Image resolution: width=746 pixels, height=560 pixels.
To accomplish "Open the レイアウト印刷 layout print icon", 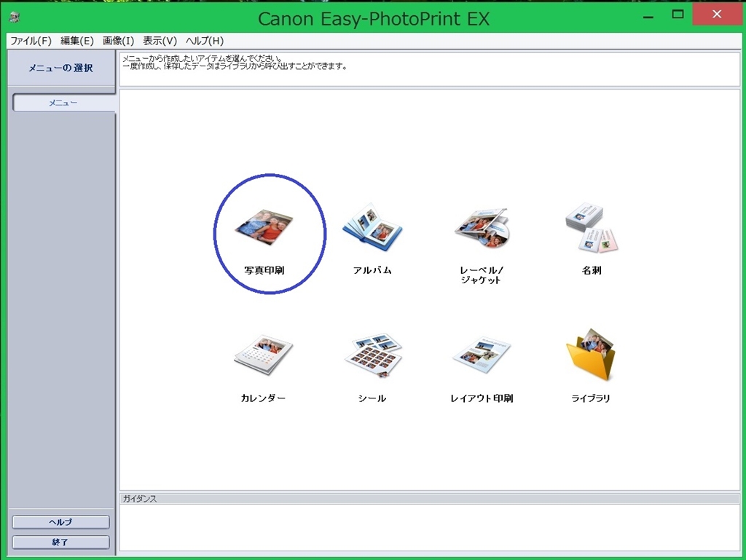I will tap(482, 355).
